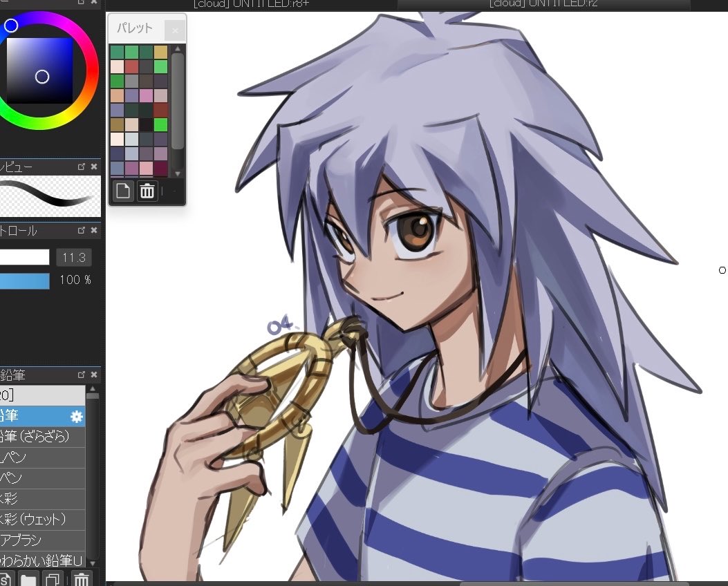Pick the olive brown palette swatch

coord(118,124)
